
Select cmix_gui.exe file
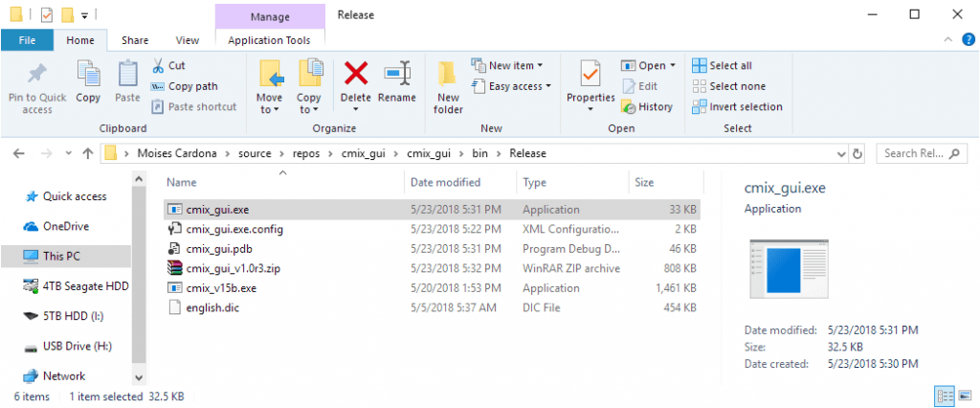coord(433,210)
